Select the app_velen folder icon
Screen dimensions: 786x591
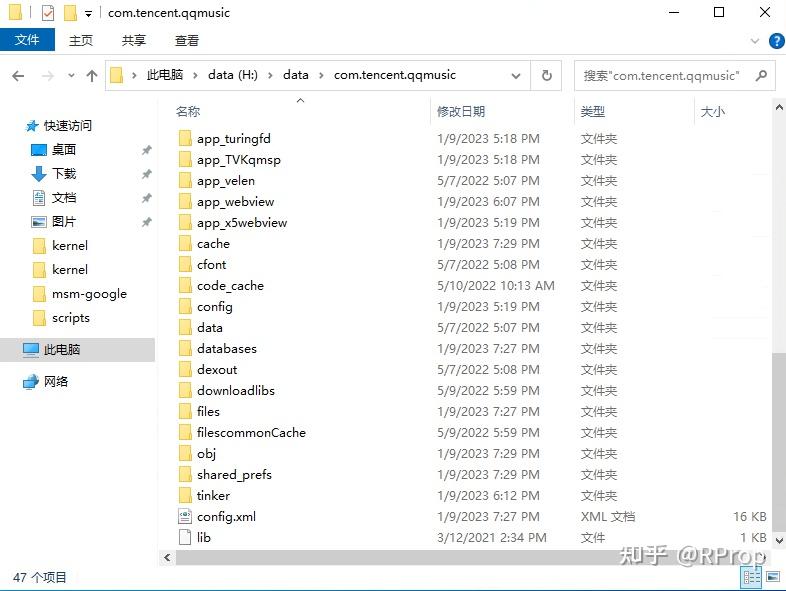[185, 180]
